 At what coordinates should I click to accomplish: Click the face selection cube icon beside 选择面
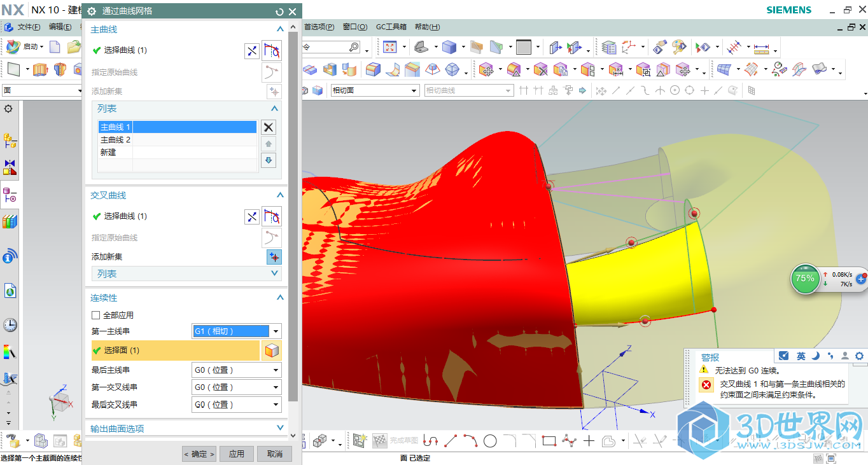(272, 350)
